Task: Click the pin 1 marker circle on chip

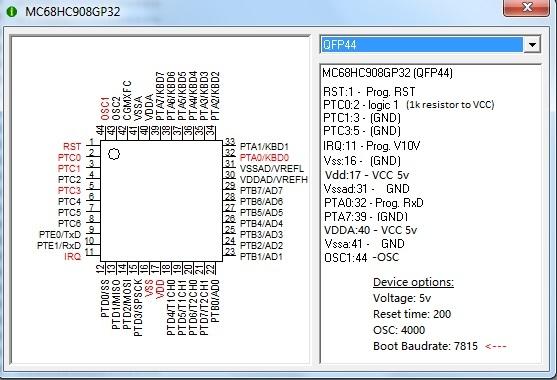Action: click(x=114, y=154)
